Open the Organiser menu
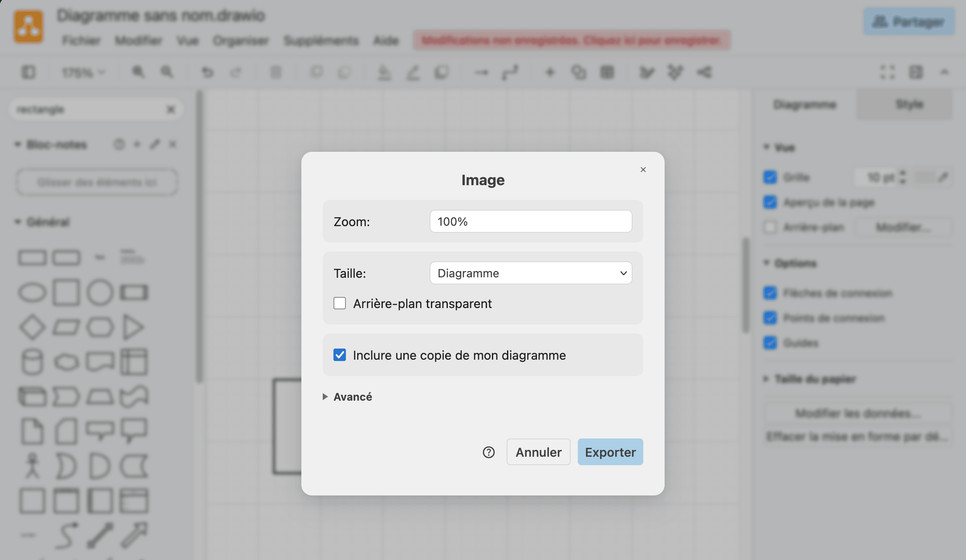This screenshot has height=560, width=966. tap(241, 41)
